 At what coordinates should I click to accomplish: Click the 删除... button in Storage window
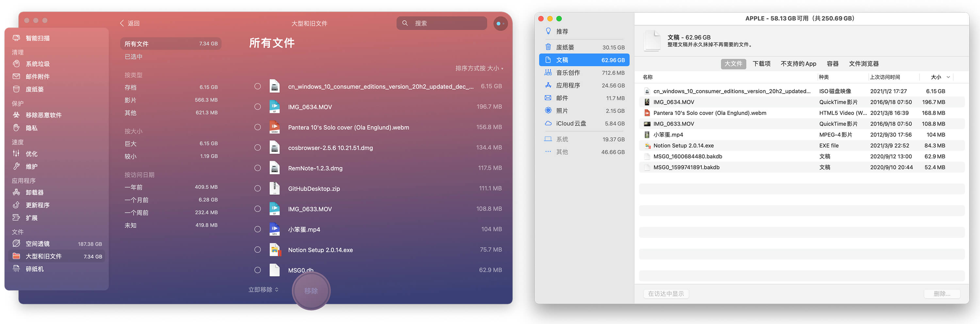point(942,294)
